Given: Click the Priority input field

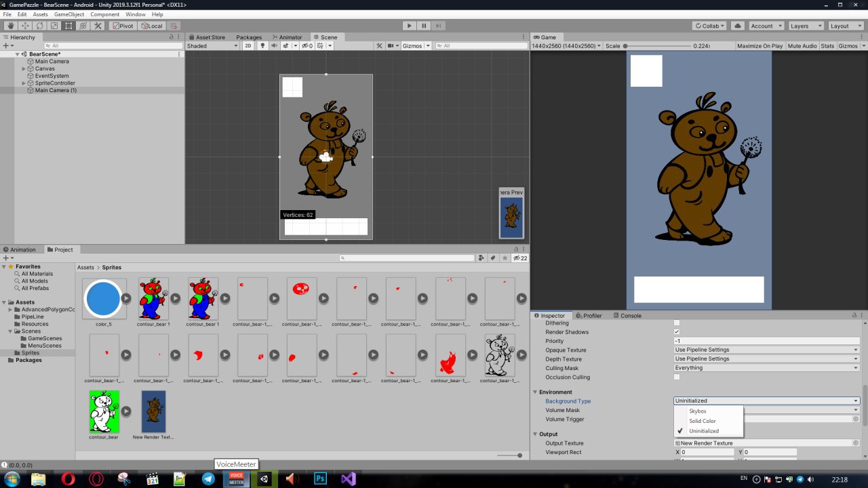Looking at the screenshot, I should click(x=766, y=341).
